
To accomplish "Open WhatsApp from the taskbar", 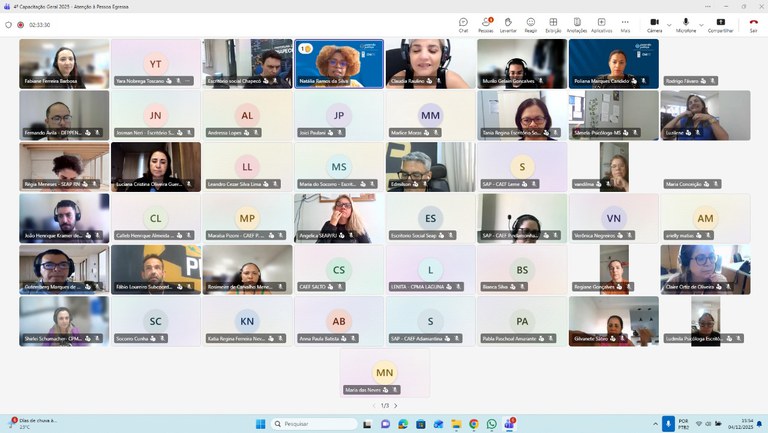I will coord(492,424).
